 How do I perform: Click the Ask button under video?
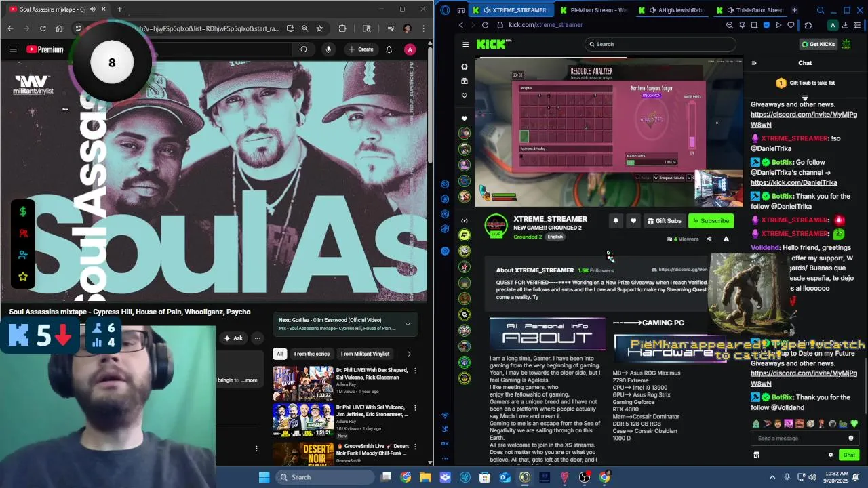[x=233, y=338]
